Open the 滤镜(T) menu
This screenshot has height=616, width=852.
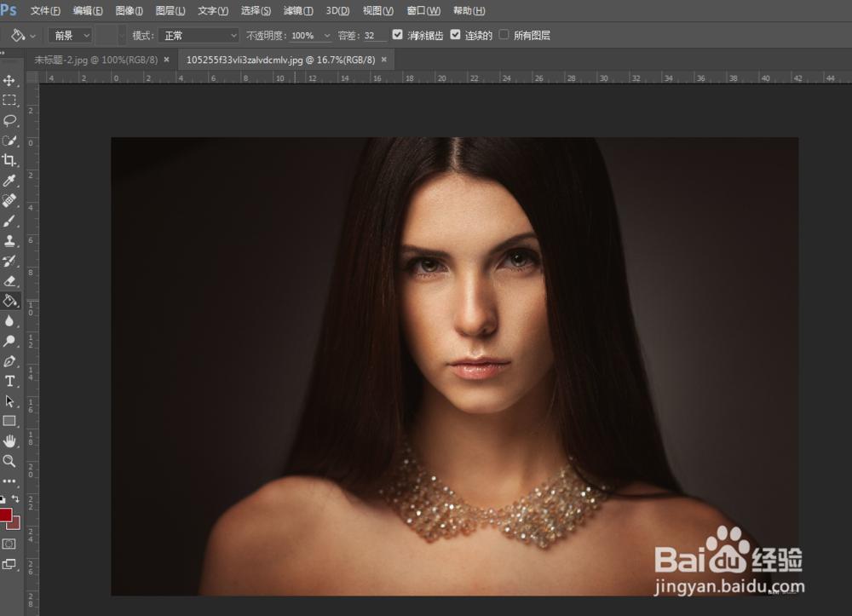[298, 10]
